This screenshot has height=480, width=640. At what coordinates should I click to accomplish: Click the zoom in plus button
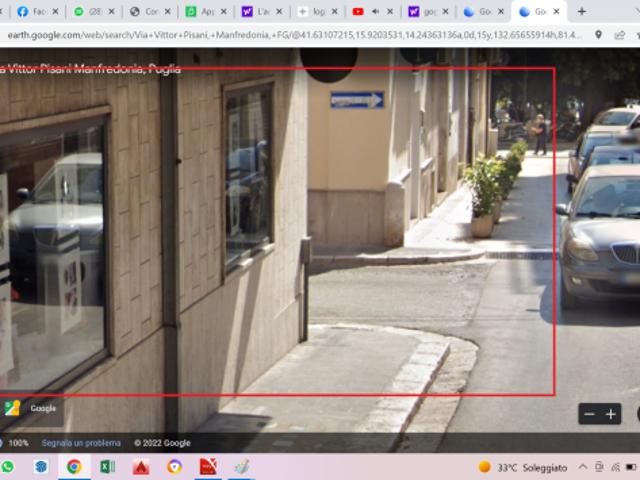pos(610,414)
